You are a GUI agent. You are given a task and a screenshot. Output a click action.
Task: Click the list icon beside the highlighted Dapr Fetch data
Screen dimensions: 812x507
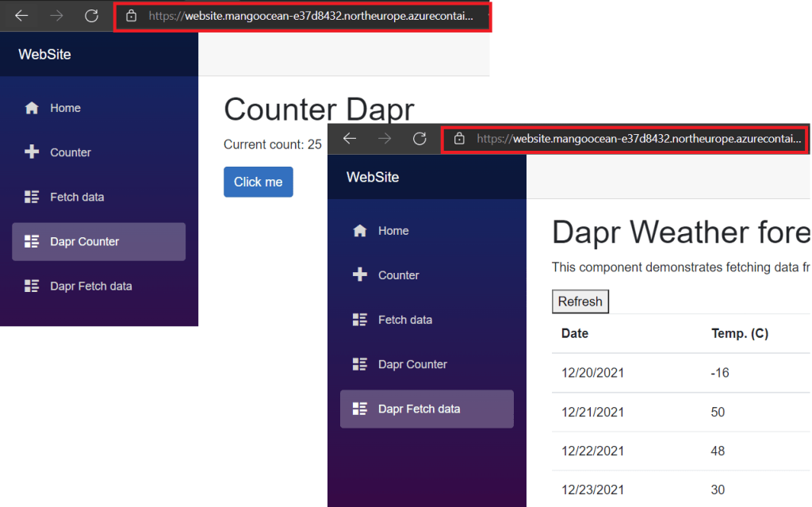point(360,409)
